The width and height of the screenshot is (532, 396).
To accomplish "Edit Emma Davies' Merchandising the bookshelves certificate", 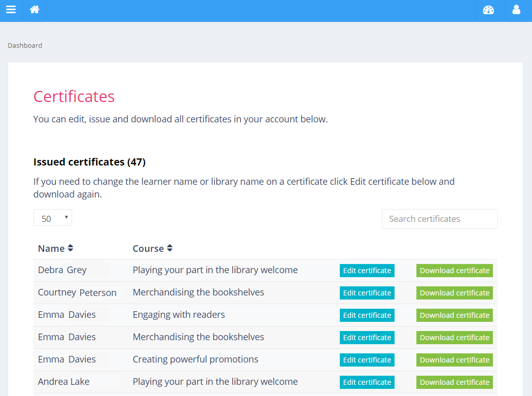I will [367, 338].
